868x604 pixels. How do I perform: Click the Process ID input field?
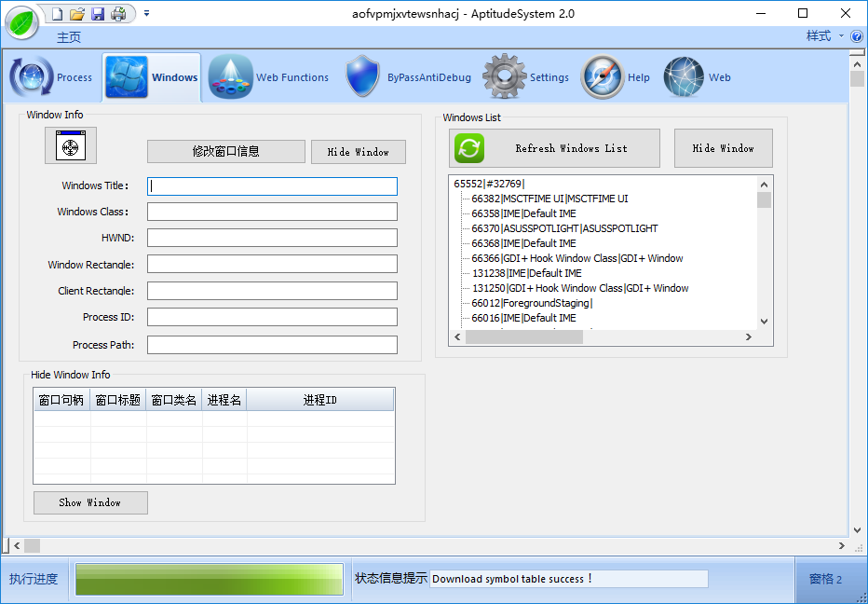click(272, 317)
